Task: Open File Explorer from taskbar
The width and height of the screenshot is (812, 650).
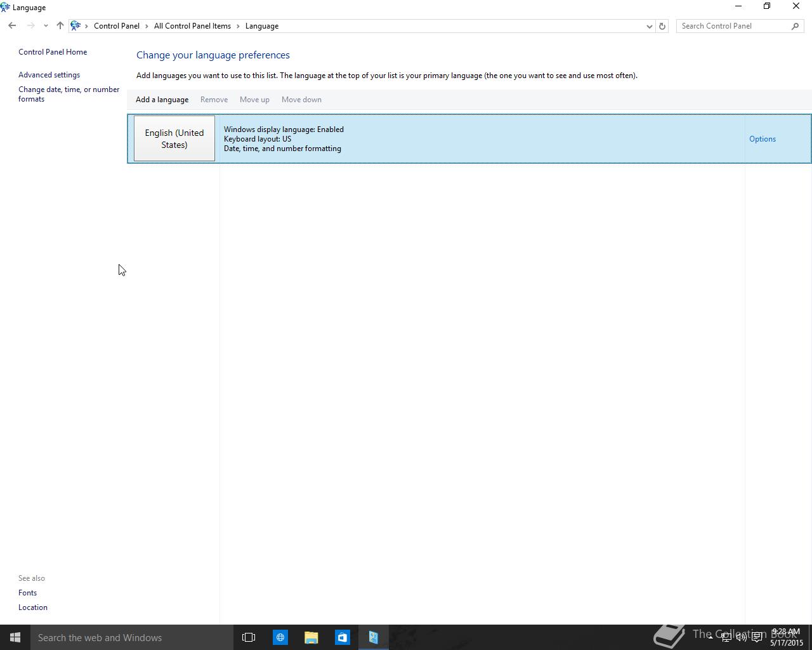Action: click(x=311, y=637)
